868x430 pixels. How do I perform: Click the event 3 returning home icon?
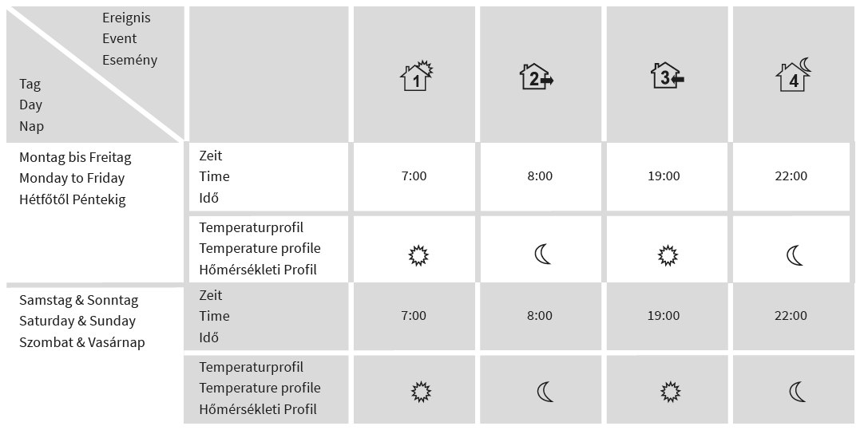667,76
